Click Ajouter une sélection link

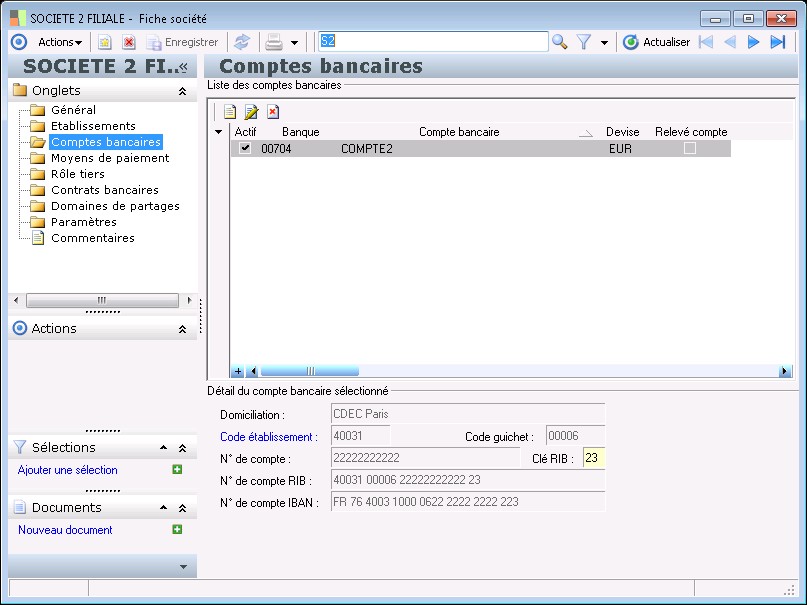68,470
